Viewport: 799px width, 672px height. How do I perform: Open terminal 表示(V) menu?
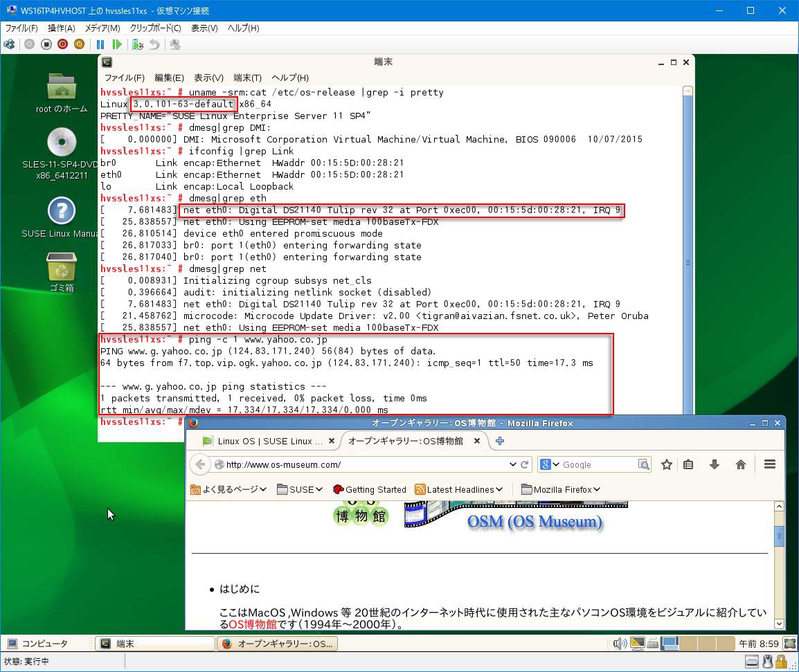208,78
